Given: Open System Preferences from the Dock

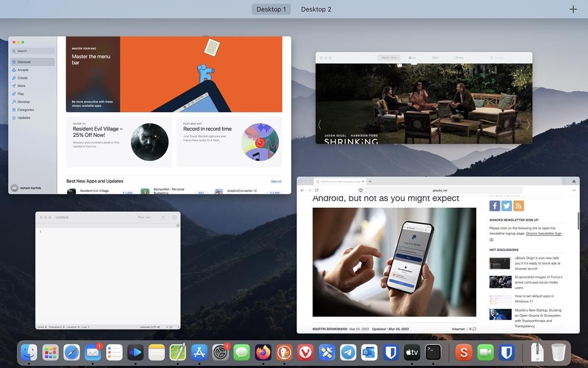Looking at the screenshot, I should (220, 352).
